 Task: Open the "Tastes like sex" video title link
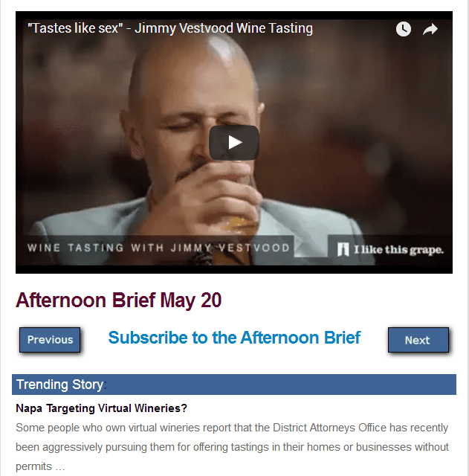coord(170,28)
